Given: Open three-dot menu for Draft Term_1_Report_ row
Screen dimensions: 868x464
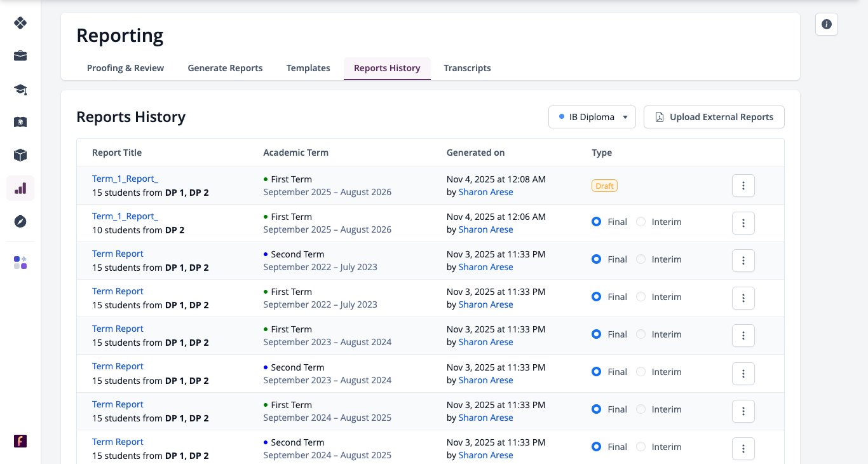Looking at the screenshot, I should tap(743, 186).
